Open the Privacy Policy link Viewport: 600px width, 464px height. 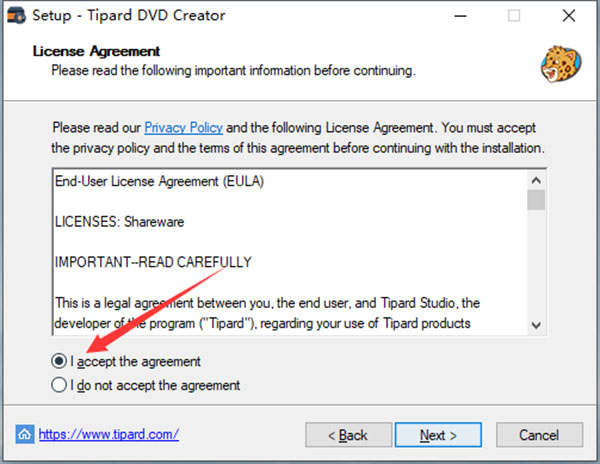(183, 127)
